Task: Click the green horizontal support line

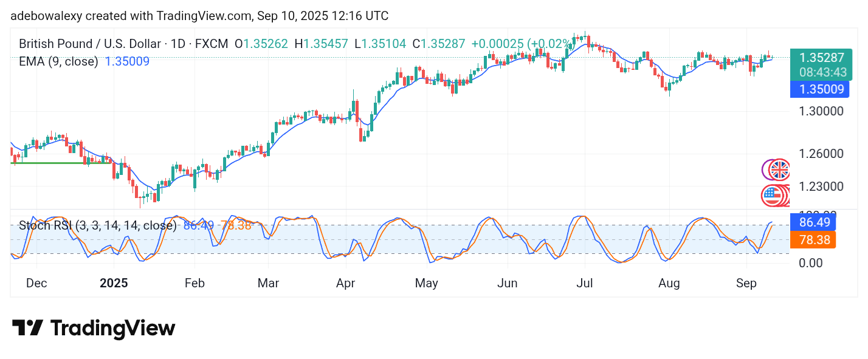Action: (61, 163)
